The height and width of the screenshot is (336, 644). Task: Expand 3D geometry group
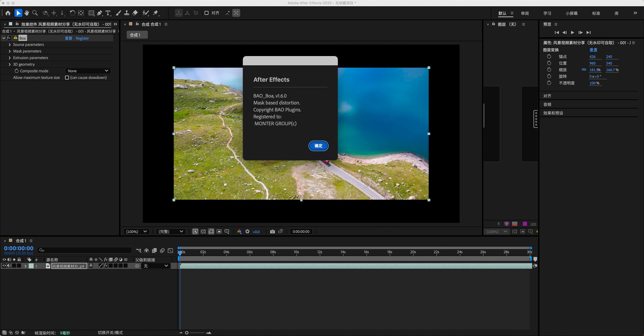(x=10, y=64)
